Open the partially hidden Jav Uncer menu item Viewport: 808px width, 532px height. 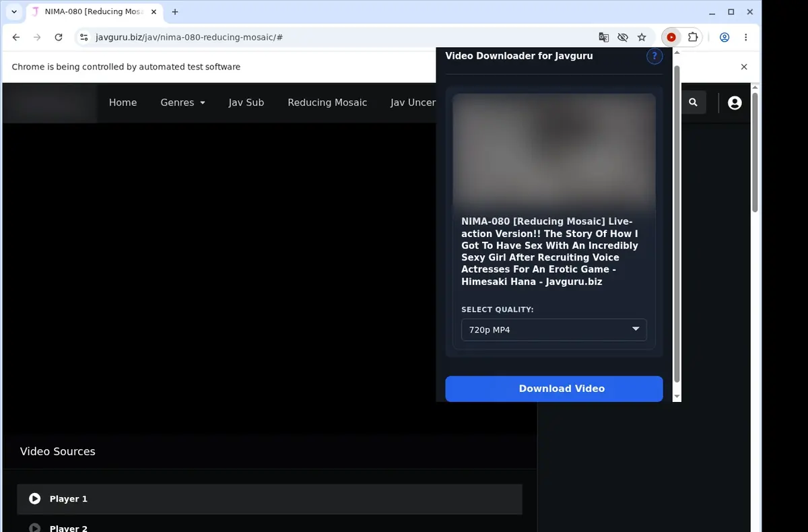(x=413, y=102)
